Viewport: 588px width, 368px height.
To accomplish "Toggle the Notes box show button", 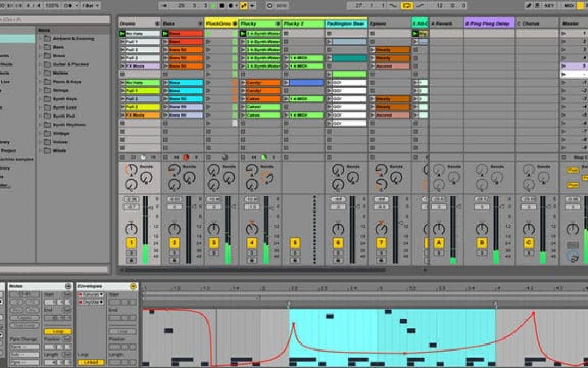I will (68, 287).
